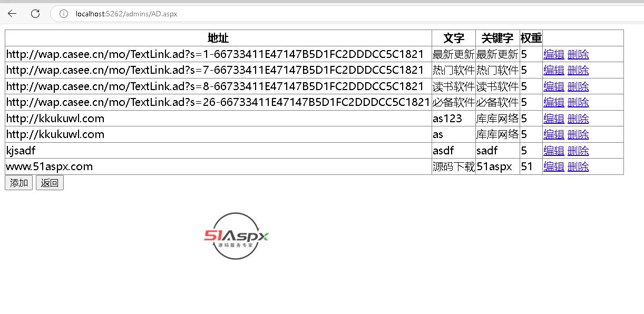Image resolution: width=644 pixels, height=314 pixels.
Task: Click the 添加 button
Action: click(18, 183)
